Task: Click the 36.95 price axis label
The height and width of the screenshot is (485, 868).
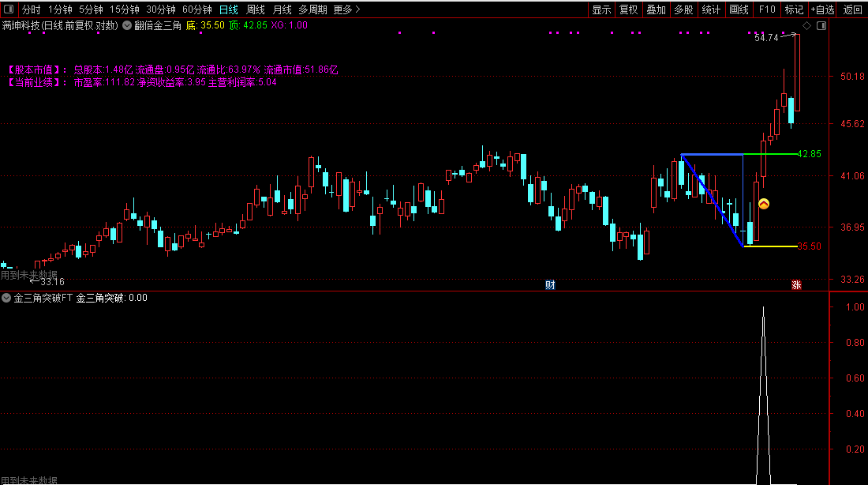Action: coord(852,227)
